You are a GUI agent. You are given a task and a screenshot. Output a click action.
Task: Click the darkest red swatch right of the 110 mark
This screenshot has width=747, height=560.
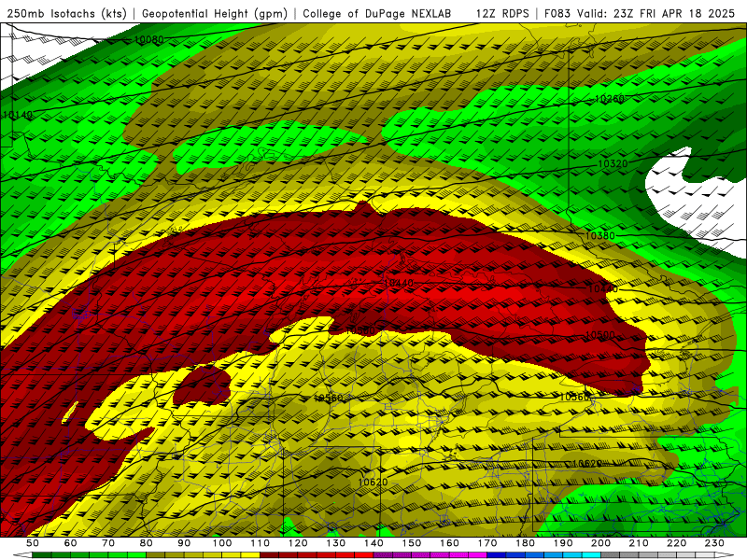[270, 555]
